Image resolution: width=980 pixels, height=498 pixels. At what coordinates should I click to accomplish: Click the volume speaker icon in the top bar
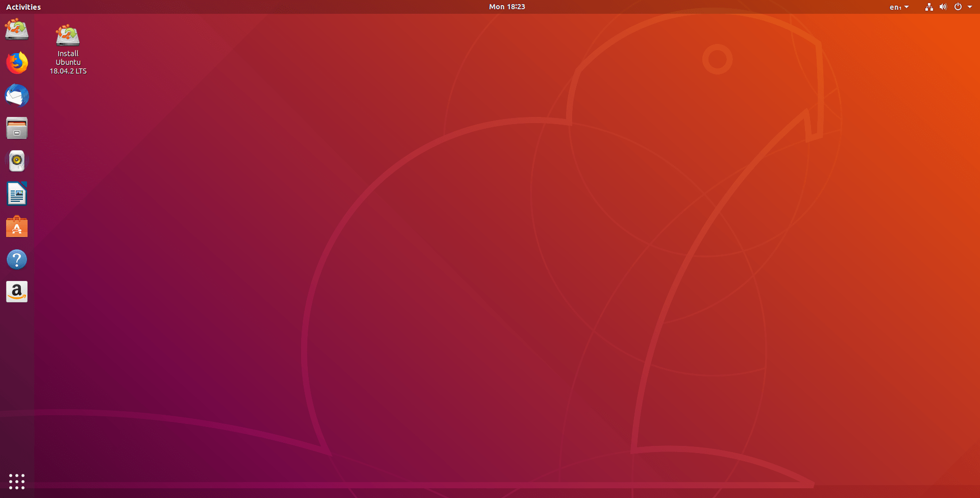point(943,7)
